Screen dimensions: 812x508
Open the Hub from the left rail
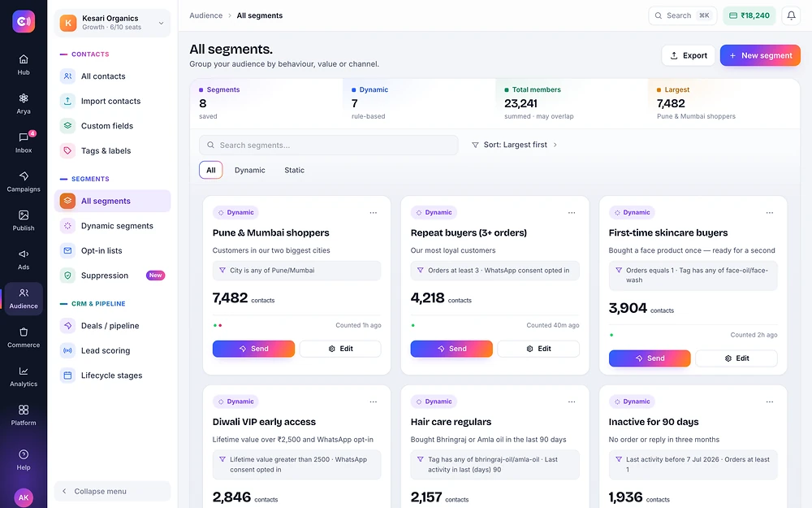(24, 65)
